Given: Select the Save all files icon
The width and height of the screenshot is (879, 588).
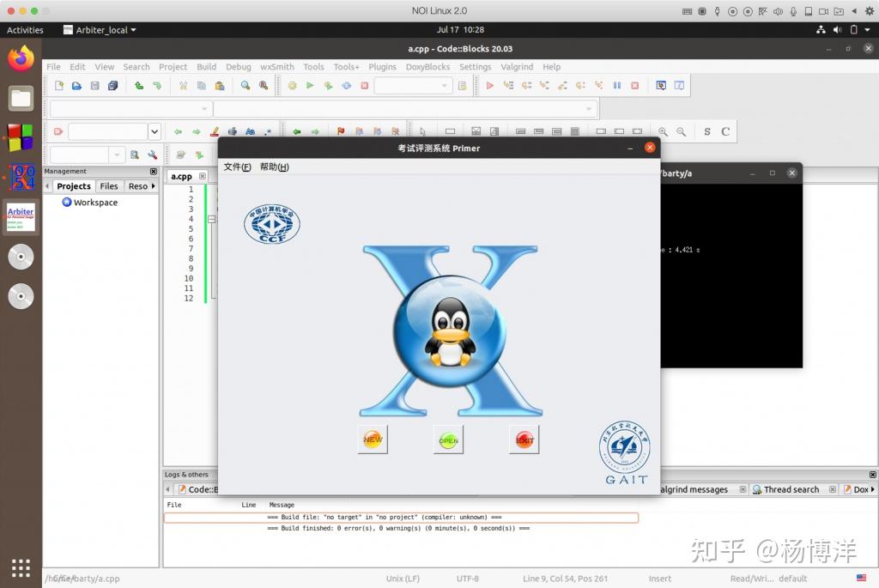Looking at the screenshot, I should pos(114,85).
